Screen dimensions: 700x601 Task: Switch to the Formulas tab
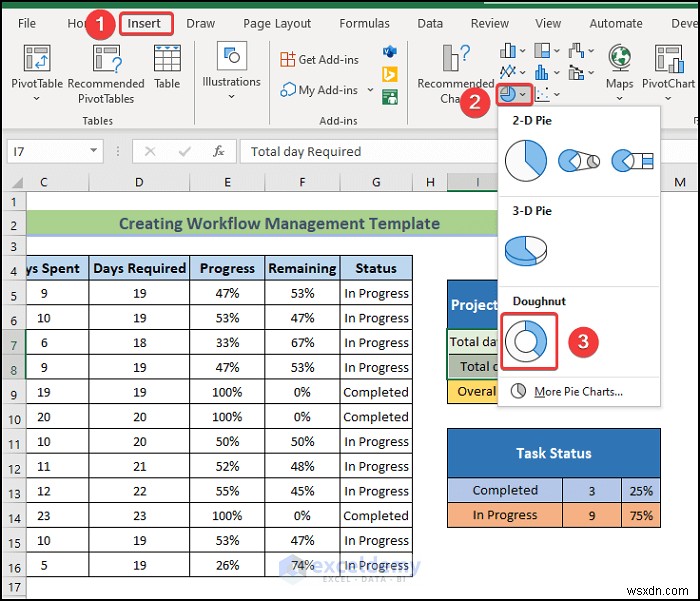364,23
